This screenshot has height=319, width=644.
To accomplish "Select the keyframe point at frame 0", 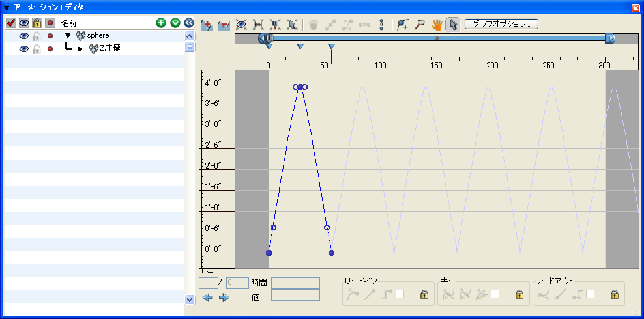I will pos(269,253).
